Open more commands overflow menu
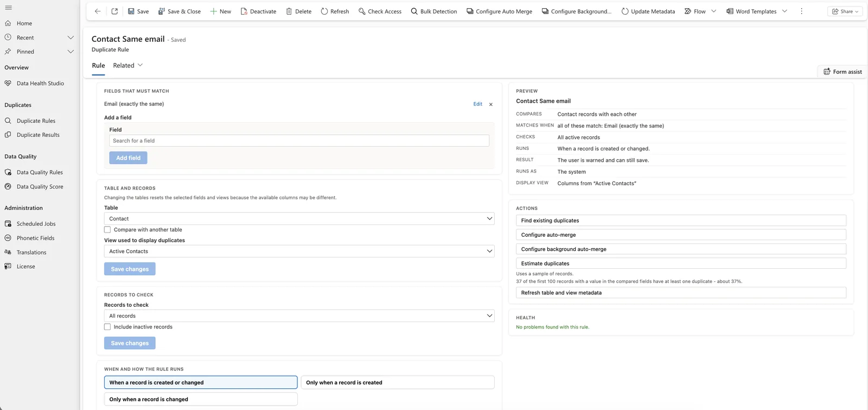The height and width of the screenshot is (410, 868). (x=801, y=11)
